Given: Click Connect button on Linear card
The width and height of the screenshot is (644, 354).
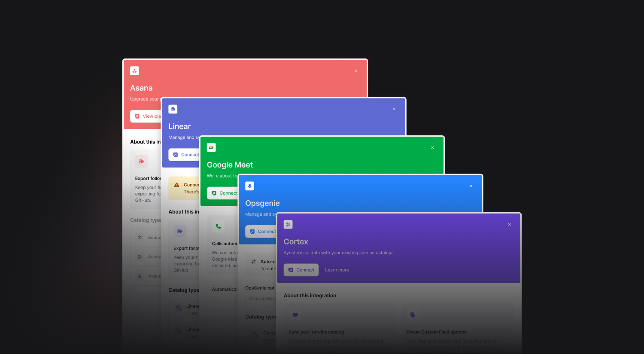Looking at the screenshot, I should coord(185,155).
